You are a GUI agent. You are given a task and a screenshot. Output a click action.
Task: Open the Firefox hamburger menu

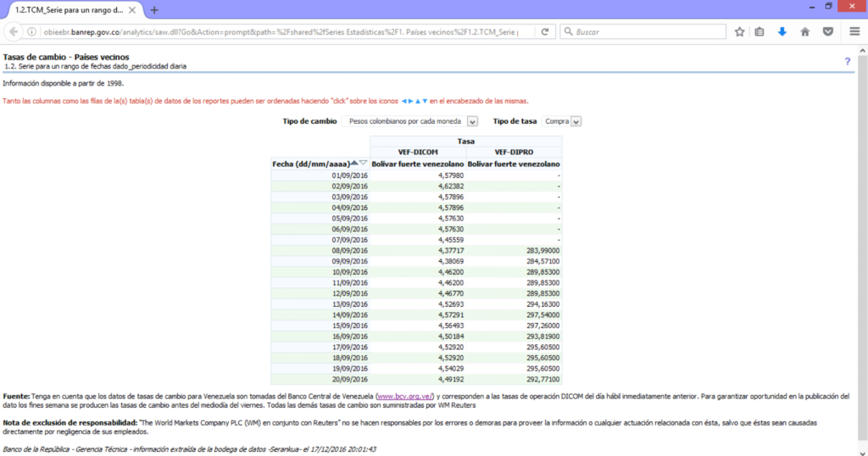(x=854, y=31)
